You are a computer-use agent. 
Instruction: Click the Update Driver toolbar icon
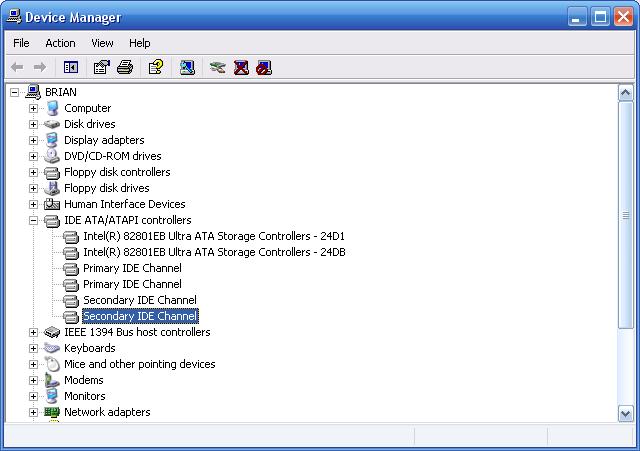coord(218,67)
